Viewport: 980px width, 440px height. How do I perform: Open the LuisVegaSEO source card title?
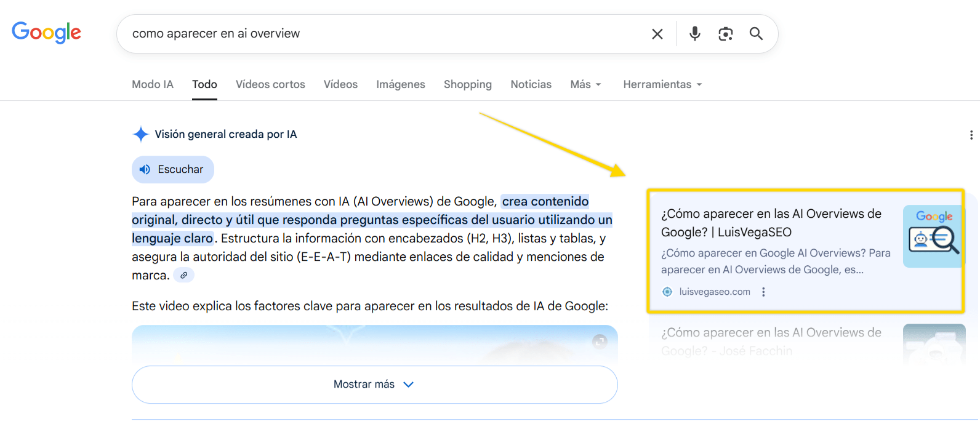point(771,223)
